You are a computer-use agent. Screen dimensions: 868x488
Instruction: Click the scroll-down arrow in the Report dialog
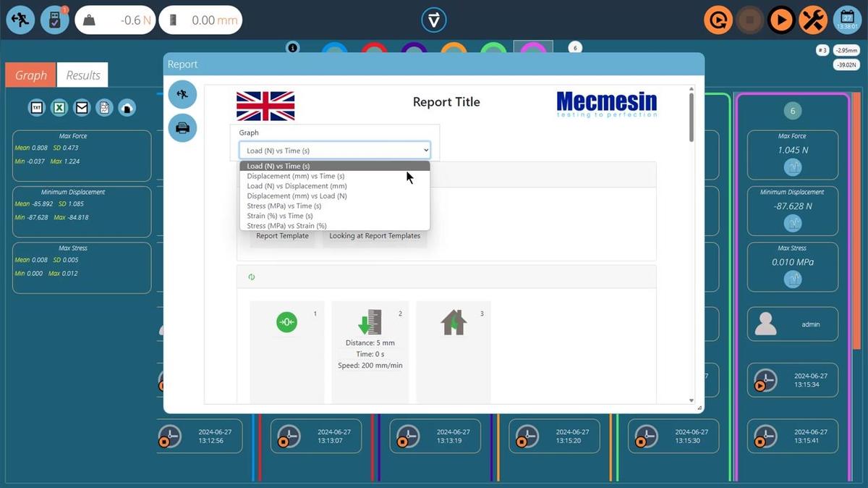click(x=691, y=400)
